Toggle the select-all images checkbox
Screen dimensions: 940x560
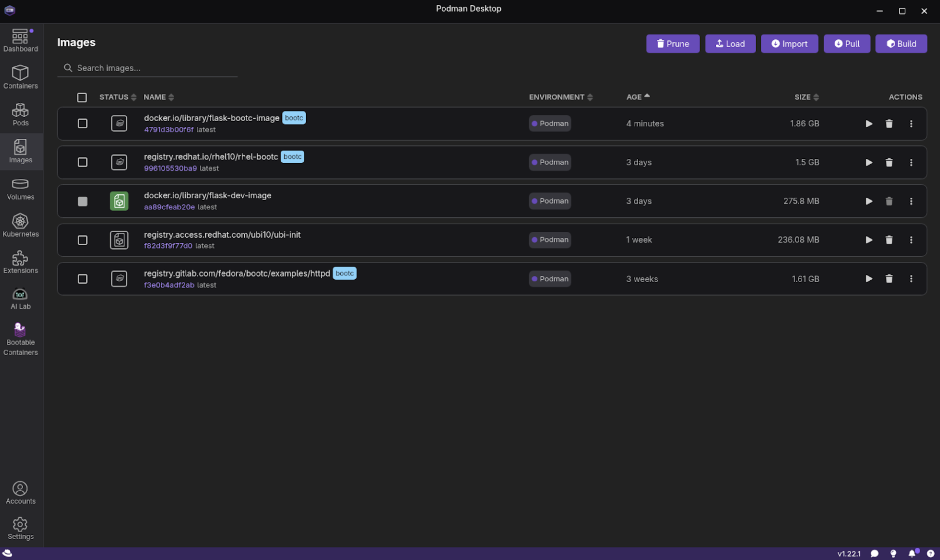pos(82,97)
